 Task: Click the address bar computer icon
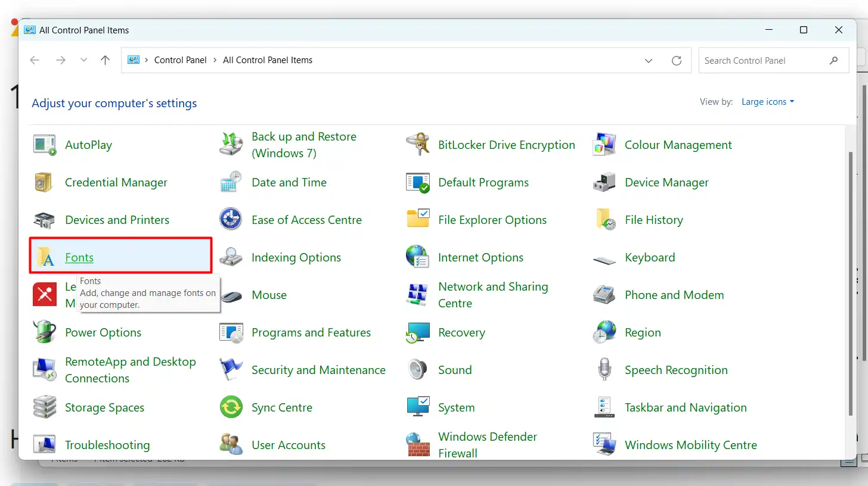point(134,60)
